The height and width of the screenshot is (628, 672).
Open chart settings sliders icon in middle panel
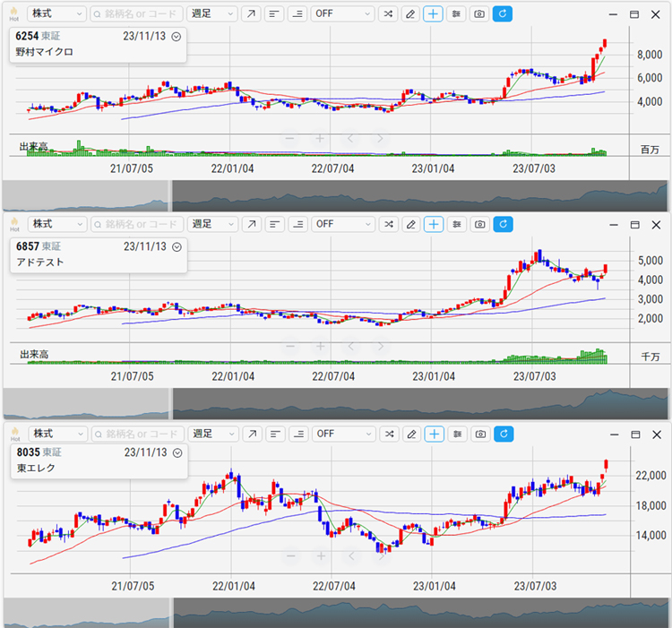[457, 224]
